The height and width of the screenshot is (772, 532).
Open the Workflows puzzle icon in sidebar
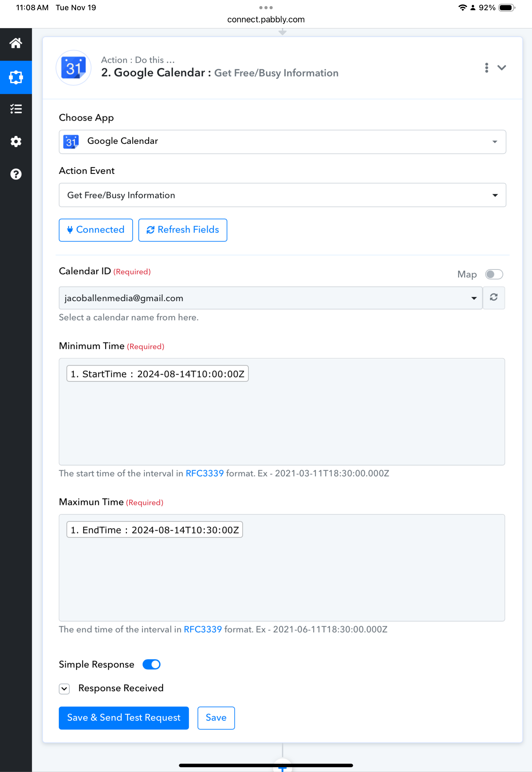click(16, 77)
